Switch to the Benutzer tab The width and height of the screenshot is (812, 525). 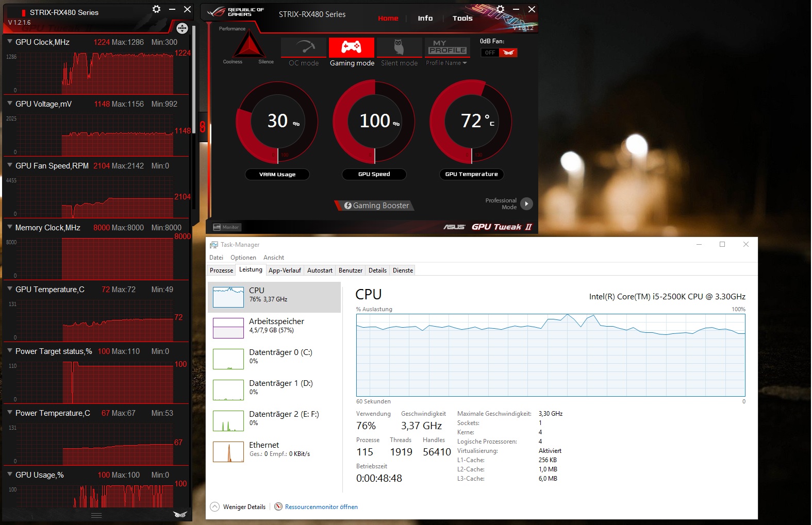coord(351,270)
